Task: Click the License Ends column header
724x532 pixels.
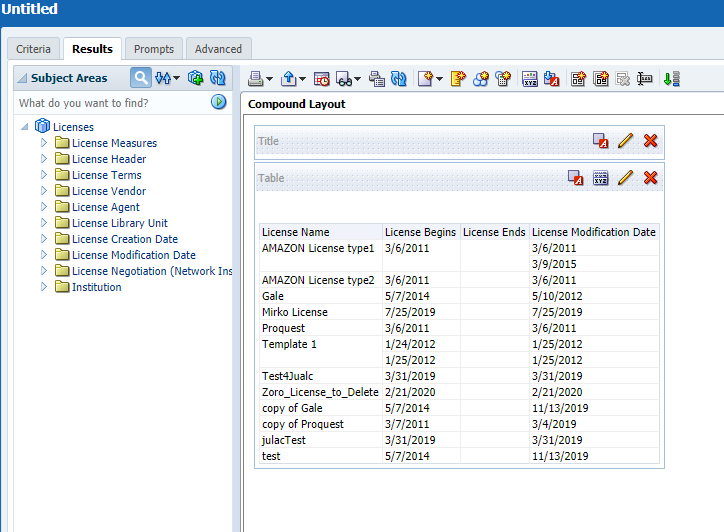Action: coord(495,232)
